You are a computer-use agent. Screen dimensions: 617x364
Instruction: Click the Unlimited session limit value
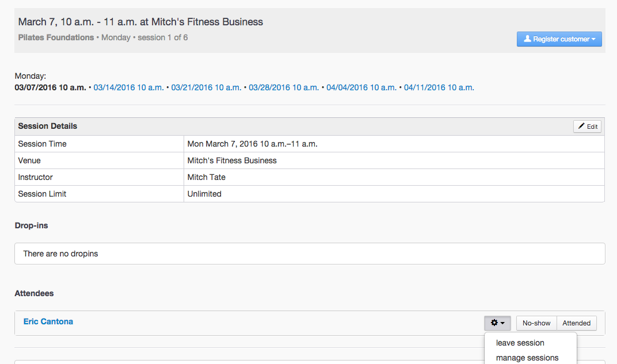[x=204, y=194]
